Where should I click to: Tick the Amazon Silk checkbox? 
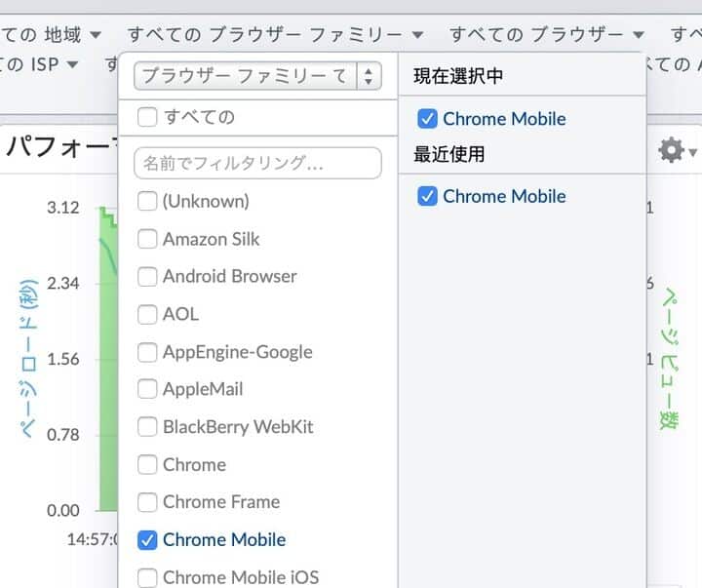coord(147,239)
